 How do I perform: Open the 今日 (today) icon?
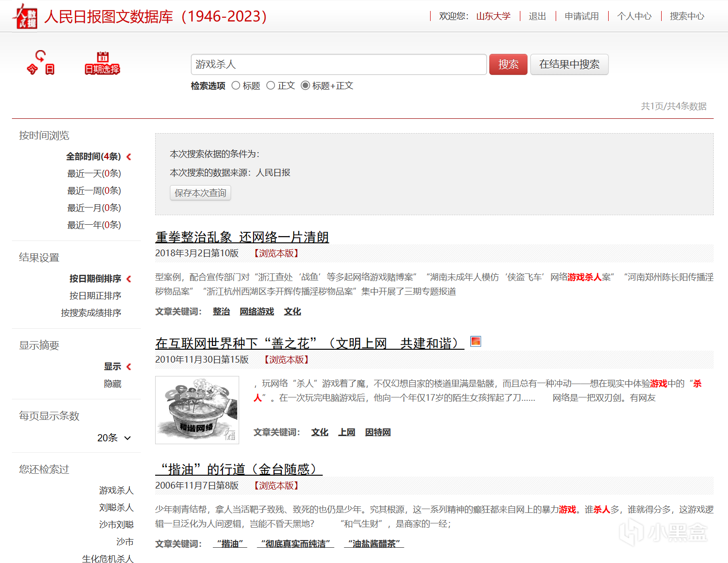click(41, 63)
